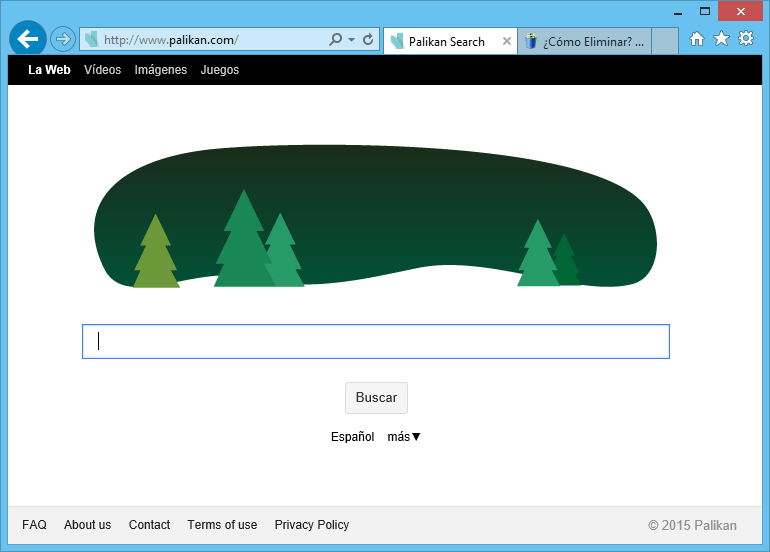Select Vídeos in the navigation bar
The width and height of the screenshot is (770, 552).
[102, 70]
